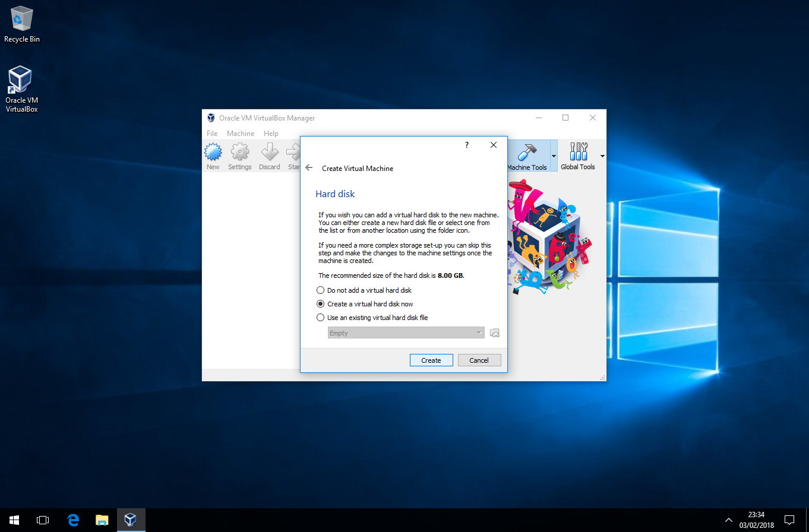Click the Create button
The width and height of the screenshot is (809, 532).
[x=431, y=360]
